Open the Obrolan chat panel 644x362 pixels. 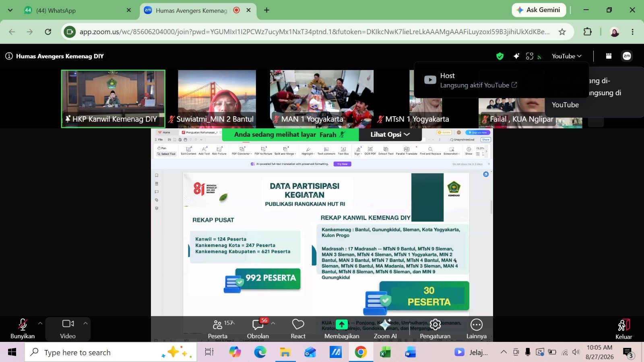258,329
